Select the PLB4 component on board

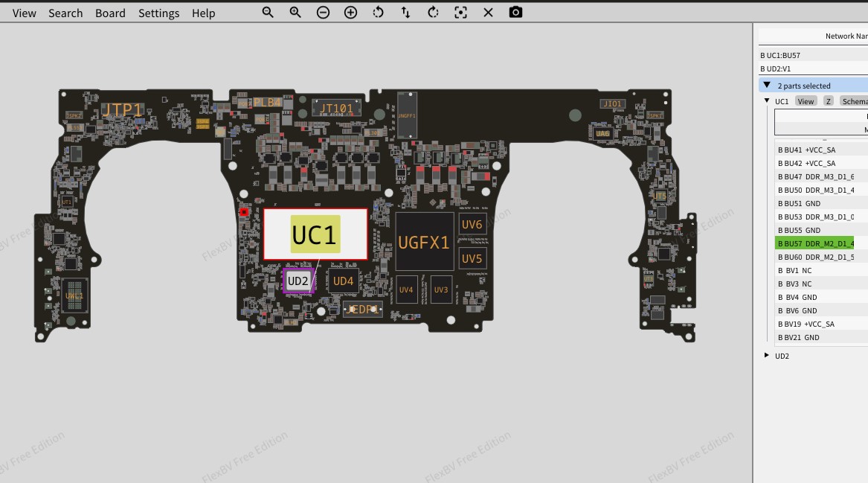267,103
